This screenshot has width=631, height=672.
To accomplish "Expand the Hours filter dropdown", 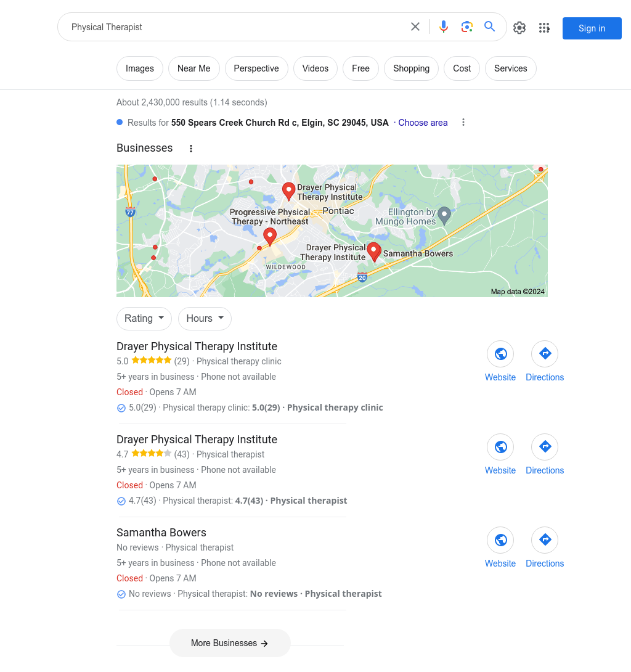I will click(x=205, y=318).
